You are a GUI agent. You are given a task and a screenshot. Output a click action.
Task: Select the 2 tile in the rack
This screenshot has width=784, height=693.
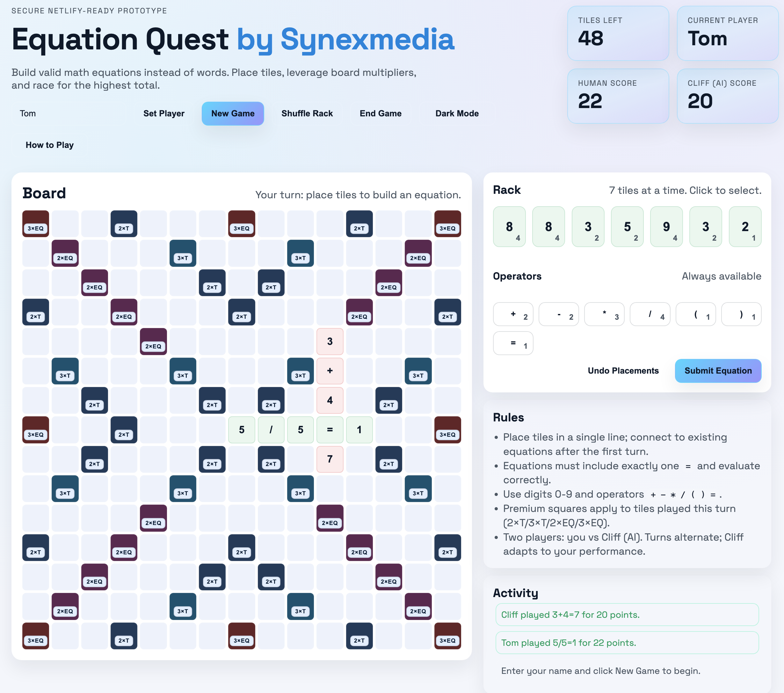pos(744,226)
